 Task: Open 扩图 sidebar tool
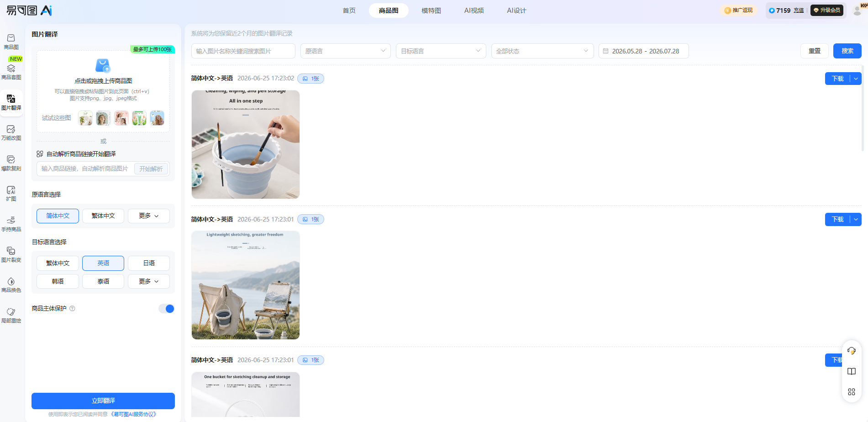coord(11,193)
